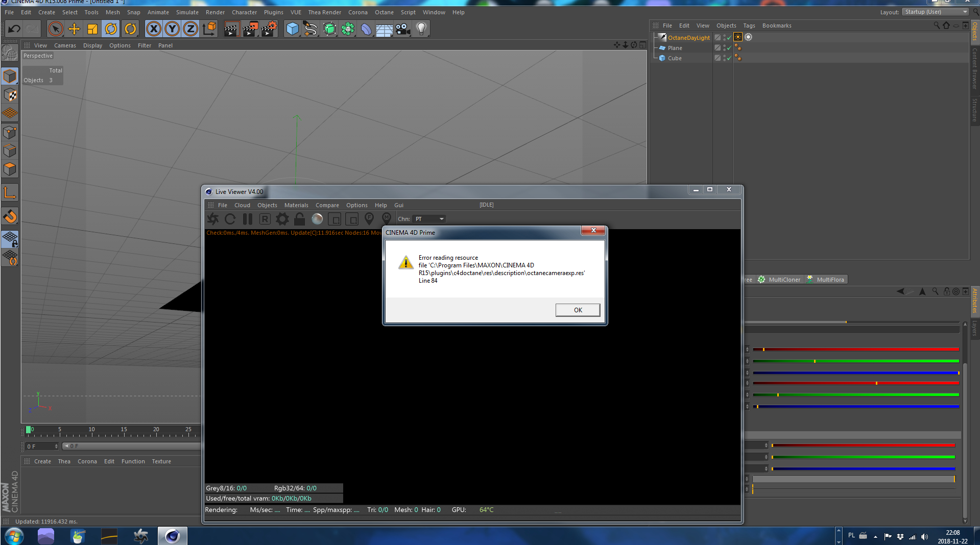The width and height of the screenshot is (980, 545).
Task: Toggle the Plane enabled checkmark
Action: (x=729, y=48)
